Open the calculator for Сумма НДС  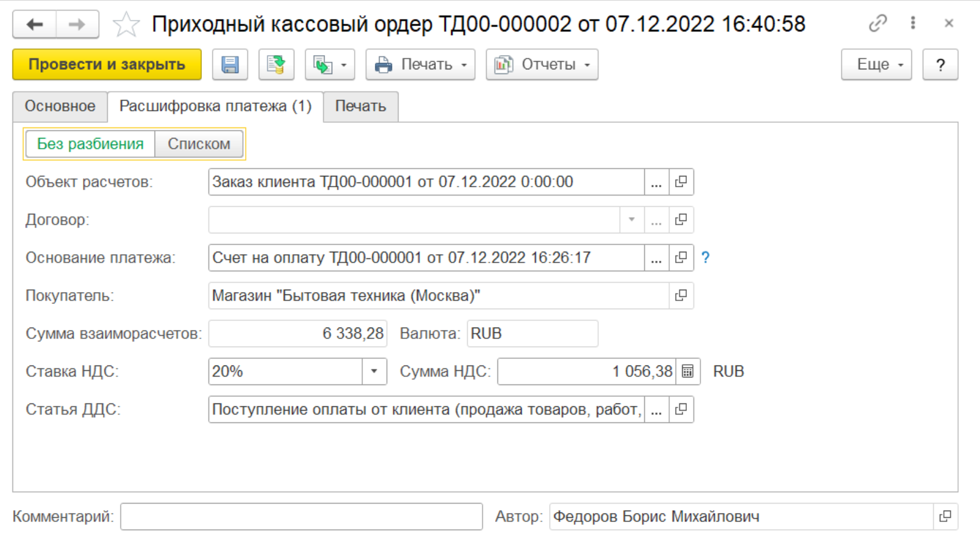pyautogui.click(x=687, y=371)
